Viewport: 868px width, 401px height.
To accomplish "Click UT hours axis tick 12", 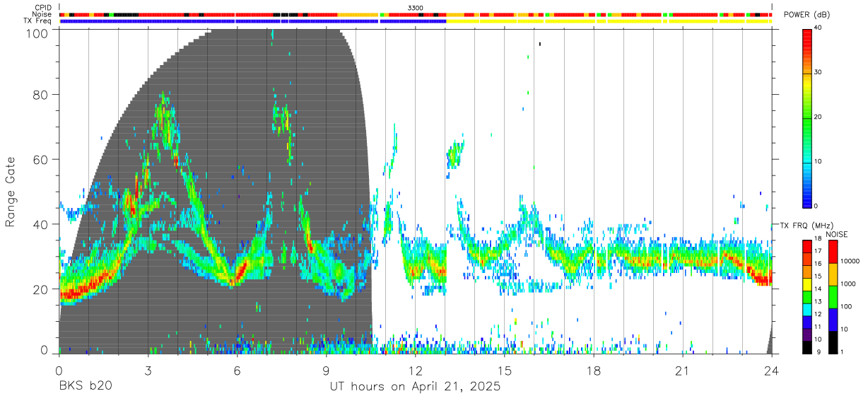I will point(416,371).
